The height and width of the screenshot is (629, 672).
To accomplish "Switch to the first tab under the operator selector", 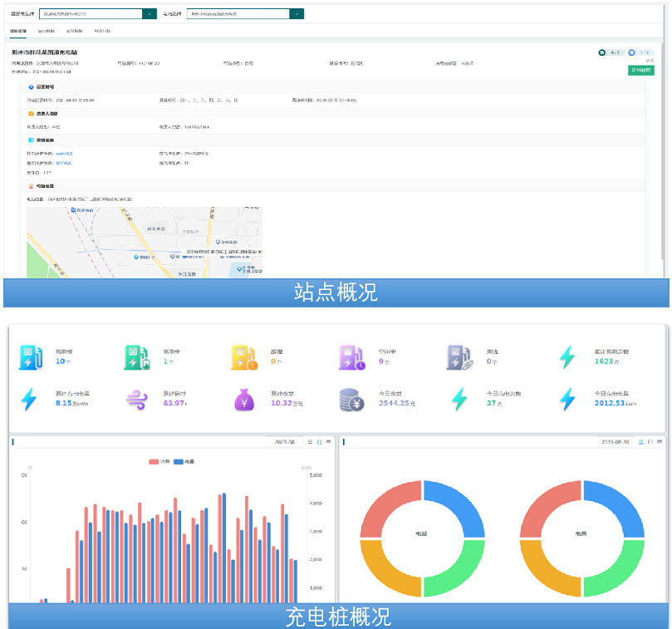I will tap(18, 31).
